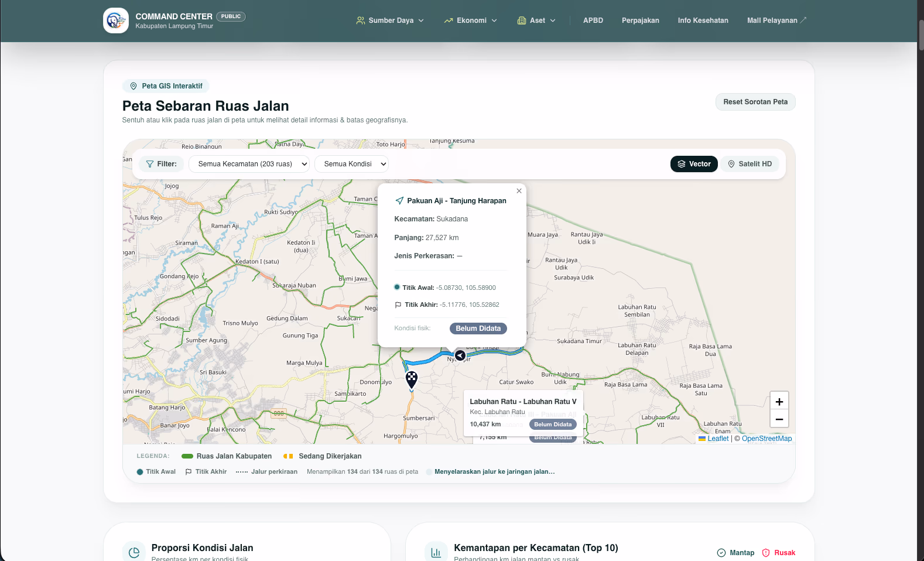924x561 pixels.
Task: Click the Labuhan Ratu Sembilan map label
Action: coord(637,311)
